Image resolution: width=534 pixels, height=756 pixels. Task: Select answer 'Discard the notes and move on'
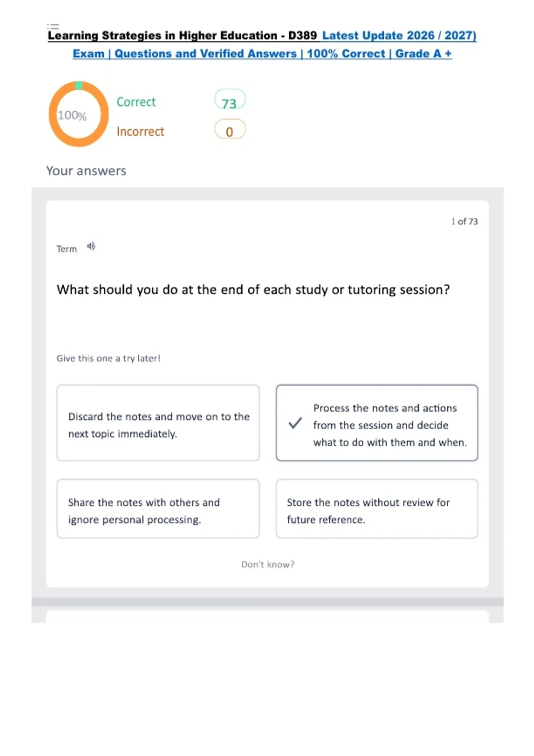click(158, 423)
